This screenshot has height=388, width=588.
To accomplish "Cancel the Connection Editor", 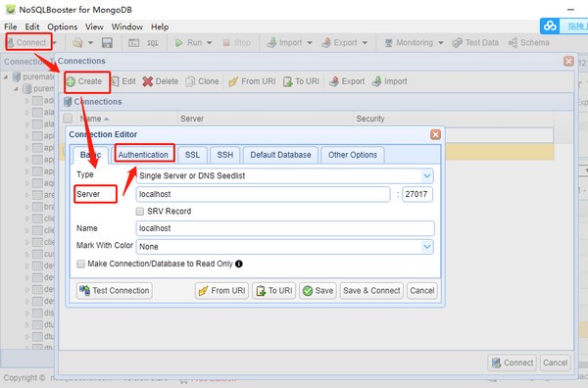I will [422, 291].
